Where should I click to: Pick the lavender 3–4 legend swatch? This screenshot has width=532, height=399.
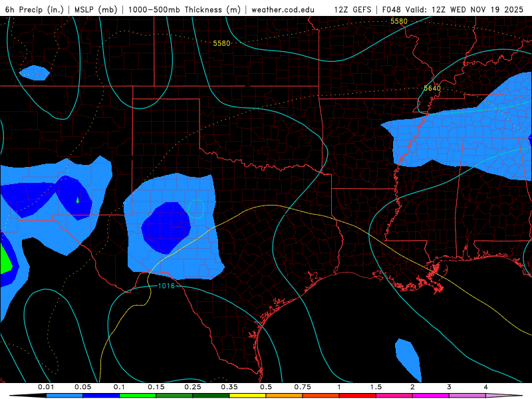tap(467, 396)
